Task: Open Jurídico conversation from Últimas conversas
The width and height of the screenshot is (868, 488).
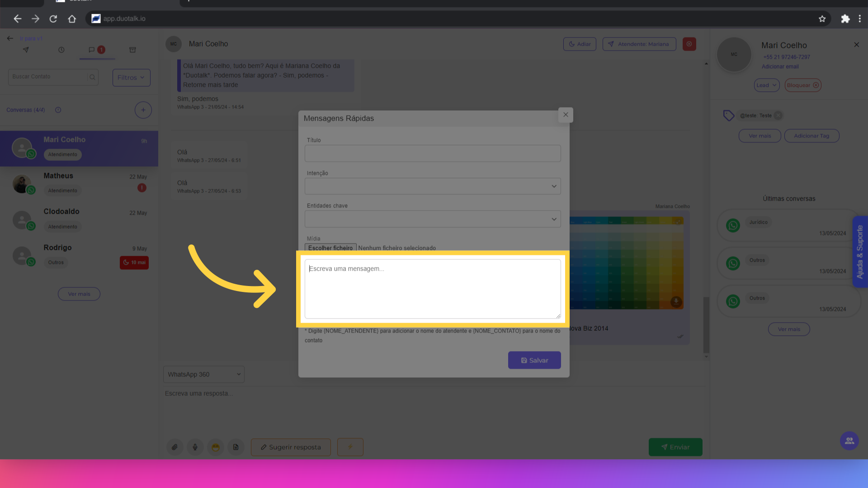Action: (x=788, y=225)
